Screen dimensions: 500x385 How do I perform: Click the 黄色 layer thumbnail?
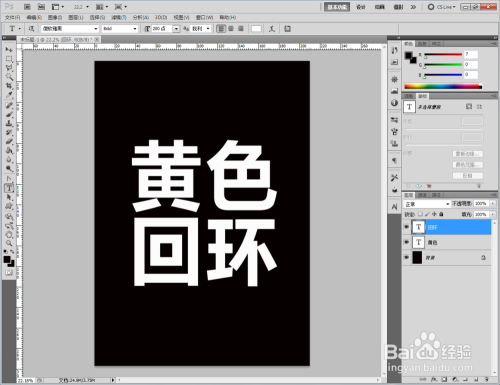coord(418,242)
